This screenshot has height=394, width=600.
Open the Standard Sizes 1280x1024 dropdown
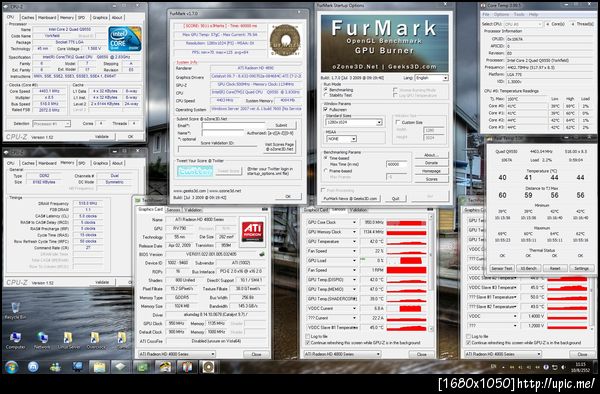pyautogui.click(x=354, y=122)
